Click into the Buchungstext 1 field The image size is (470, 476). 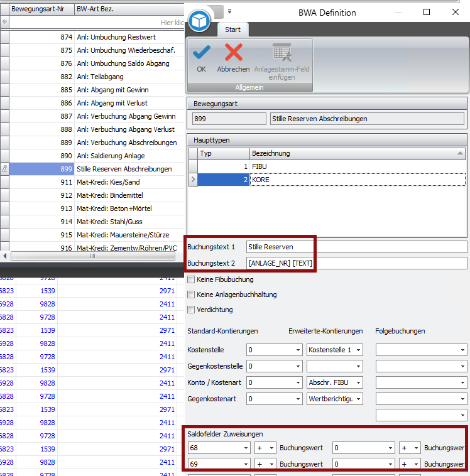[x=356, y=247]
